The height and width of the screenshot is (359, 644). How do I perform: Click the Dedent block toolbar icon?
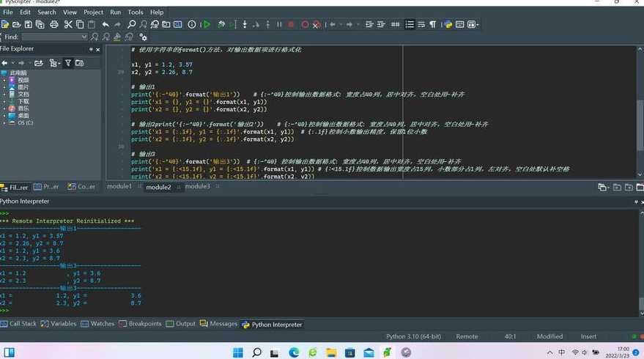coord(381,25)
